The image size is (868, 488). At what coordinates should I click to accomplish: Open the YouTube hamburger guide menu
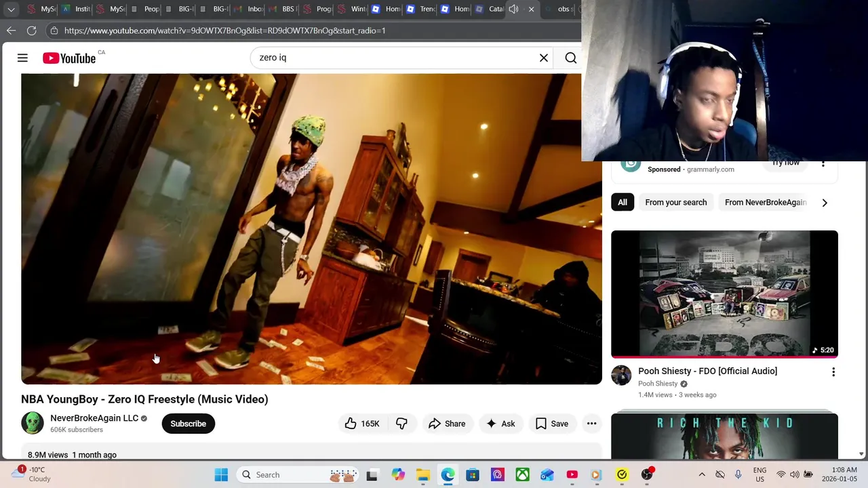pyautogui.click(x=22, y=58)
